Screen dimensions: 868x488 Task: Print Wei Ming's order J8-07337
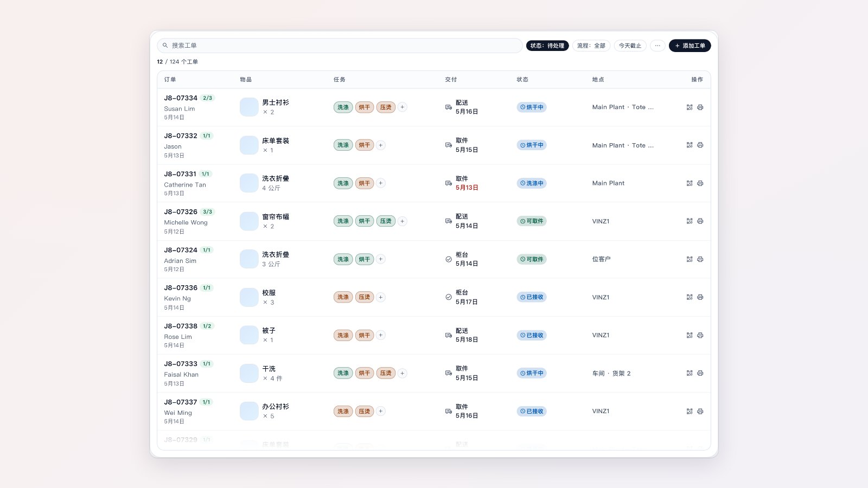700,411
